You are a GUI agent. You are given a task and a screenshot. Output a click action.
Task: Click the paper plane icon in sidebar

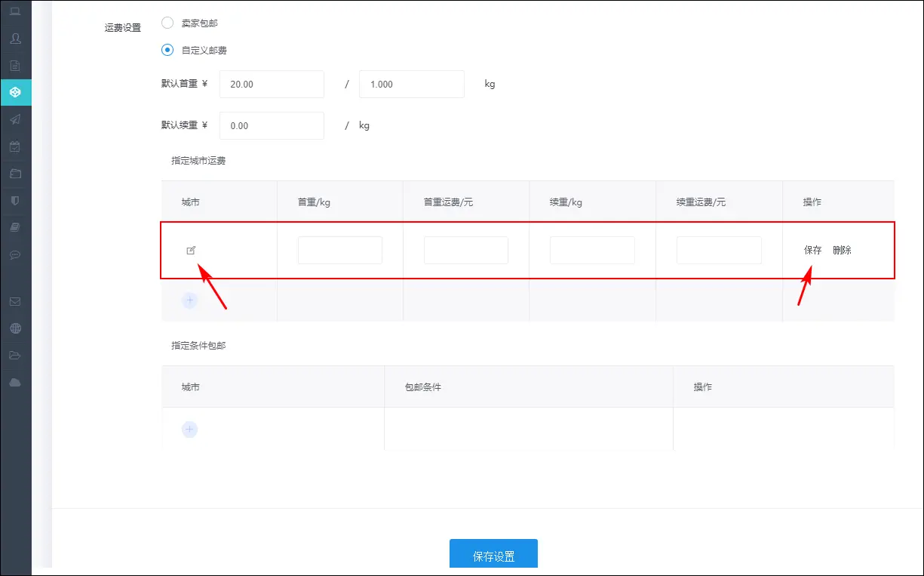coord(15,119)
